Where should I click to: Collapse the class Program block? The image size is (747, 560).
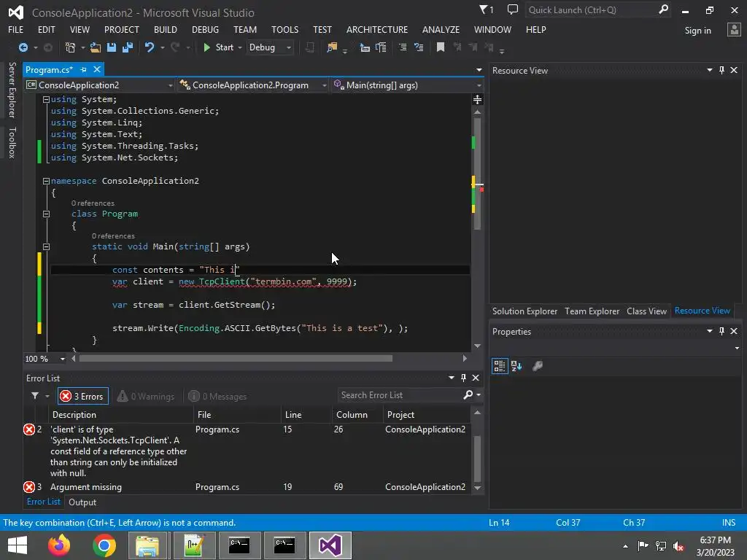[46, 214]
